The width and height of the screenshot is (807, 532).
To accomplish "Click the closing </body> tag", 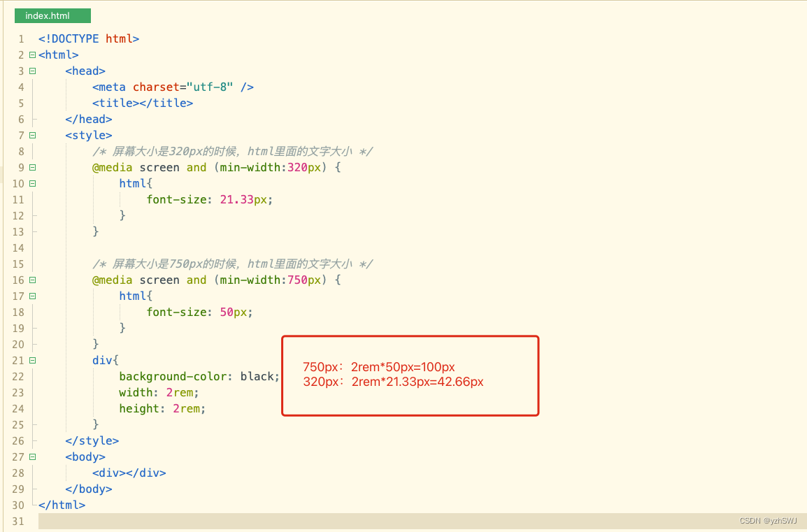I will tap(89, 489).
